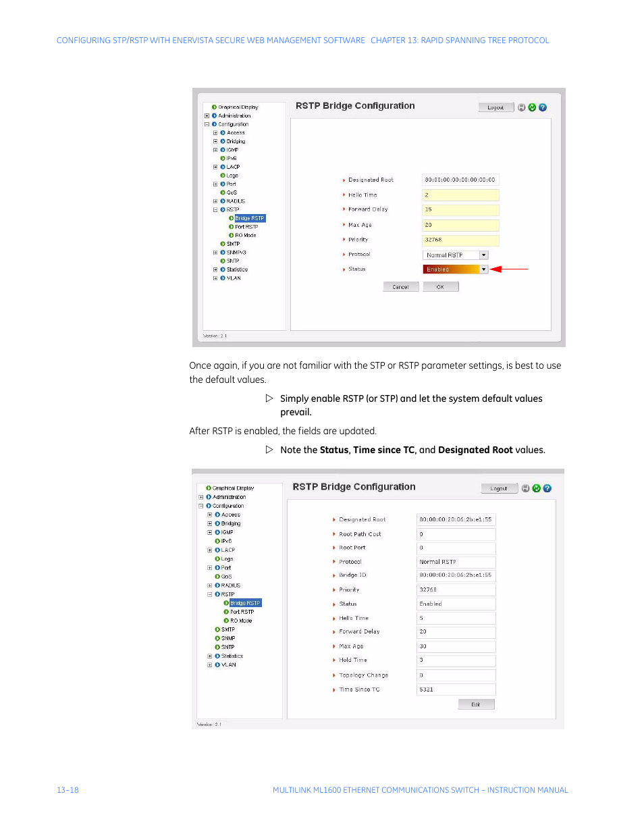Confirm the settings with the OK button

point(441,287)
